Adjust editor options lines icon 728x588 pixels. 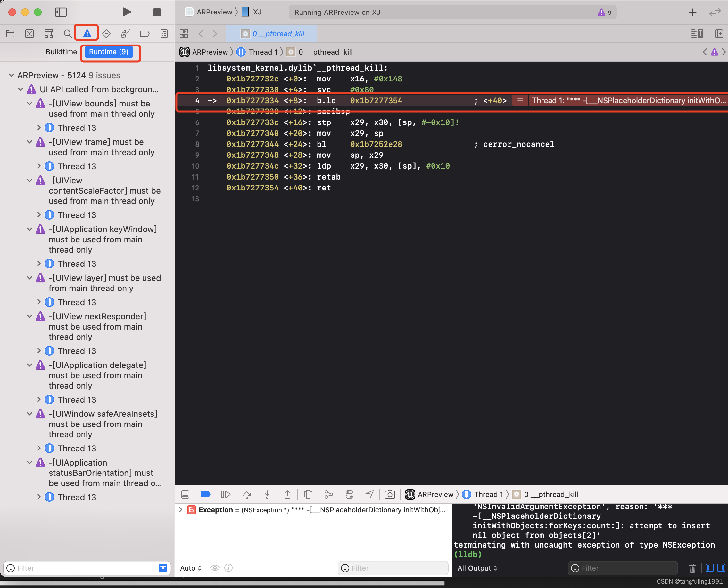(697, 34)
